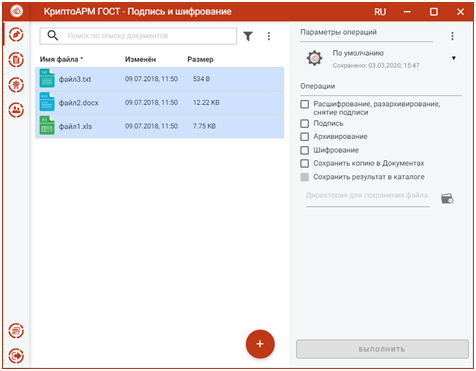Open the operation parameters three-dot menu
This screenshot has height=371, width=476.
(452, 36)
